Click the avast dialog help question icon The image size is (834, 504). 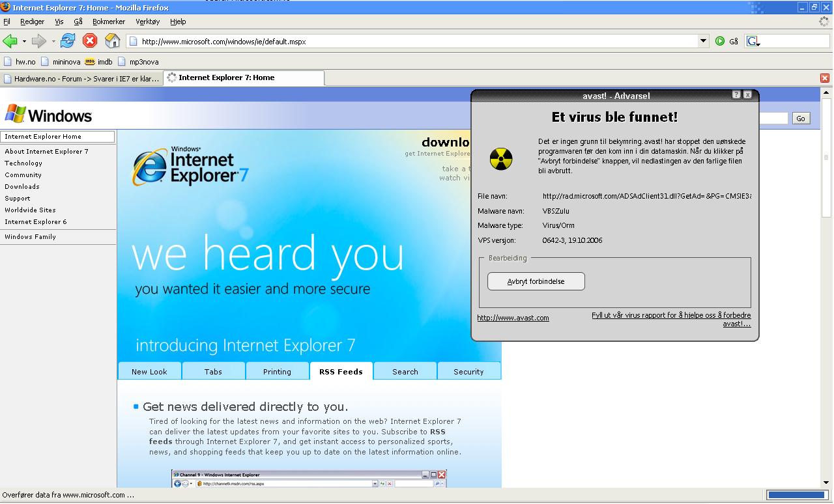click(x=736, y=94)
